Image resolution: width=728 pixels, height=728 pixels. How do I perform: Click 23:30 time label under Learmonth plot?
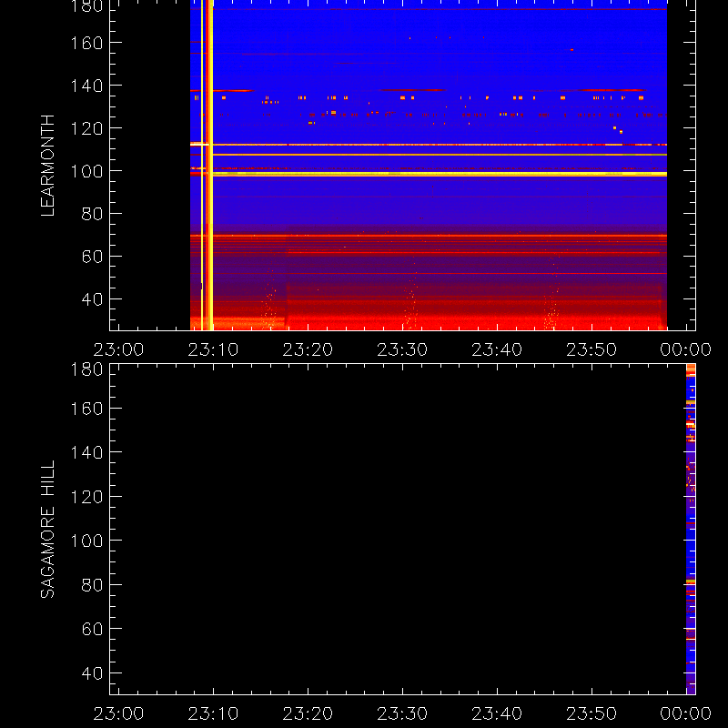pos(402,349)
